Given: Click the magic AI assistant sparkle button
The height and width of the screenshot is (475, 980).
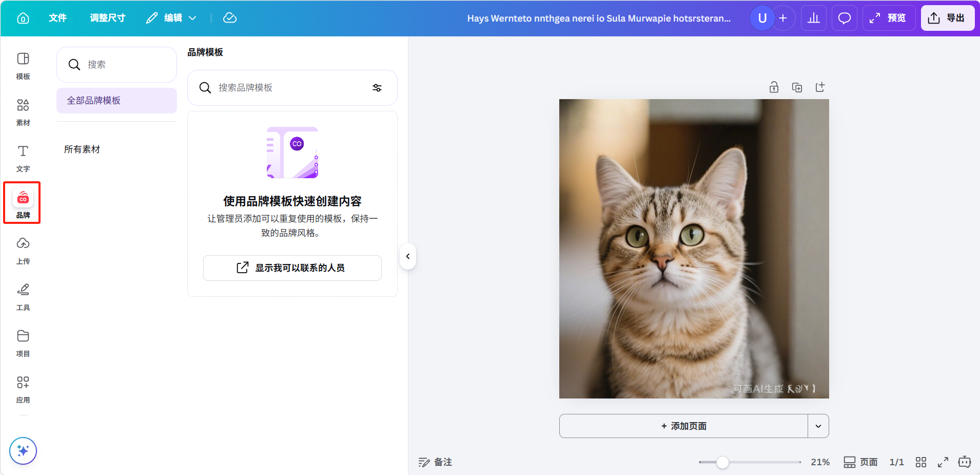Looking at the screenshot, I should pyautogui.click(x=23, y=450).
